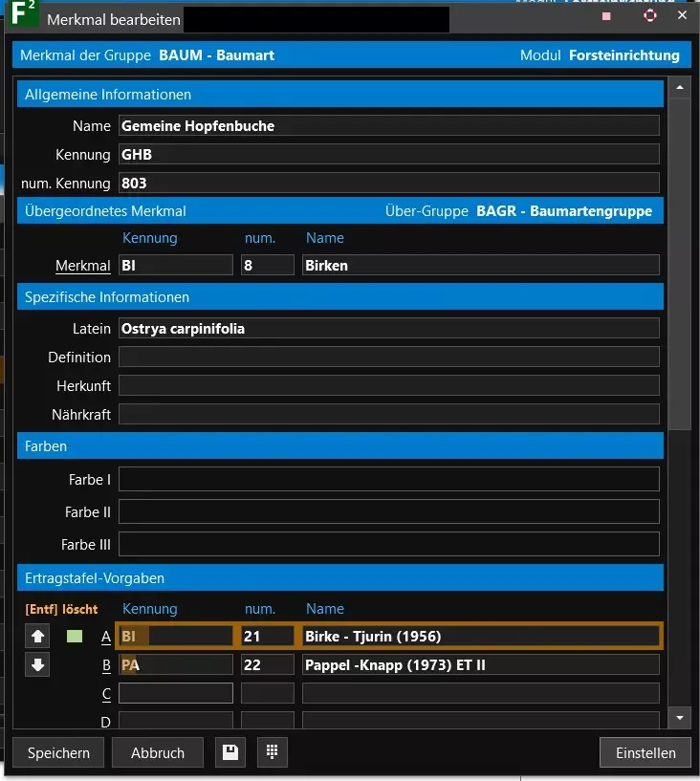Click the underlined Merkmal link label
This screenshot has height=781, width=700.
point(83,266)
